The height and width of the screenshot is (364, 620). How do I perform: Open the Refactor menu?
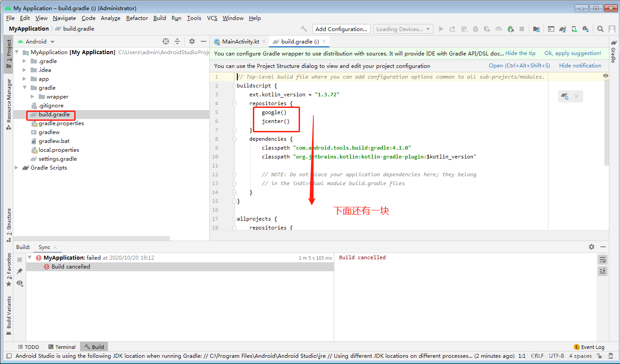point(137,18)
